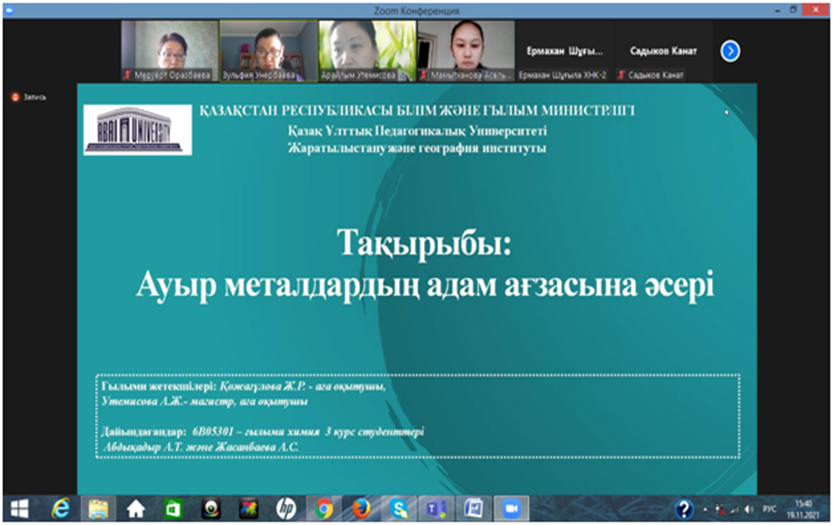Click the help question mark tray icon
This screenshot has height=525, width=833.
tap(684, 508)
